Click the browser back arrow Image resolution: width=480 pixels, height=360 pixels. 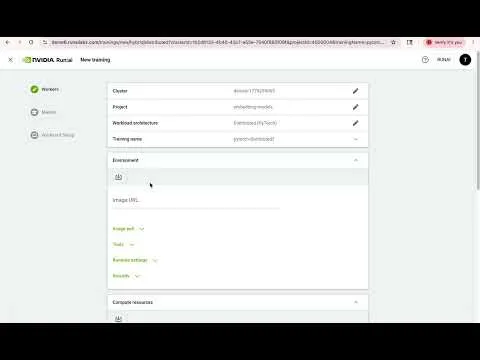tap(8, 42)
